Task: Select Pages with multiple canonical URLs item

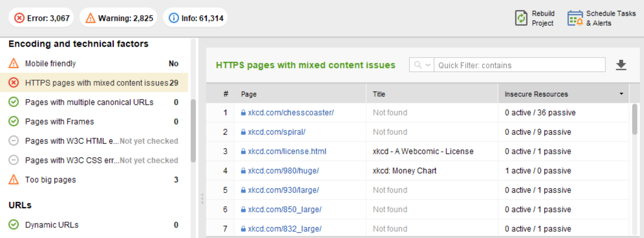Action: [94, 102]
